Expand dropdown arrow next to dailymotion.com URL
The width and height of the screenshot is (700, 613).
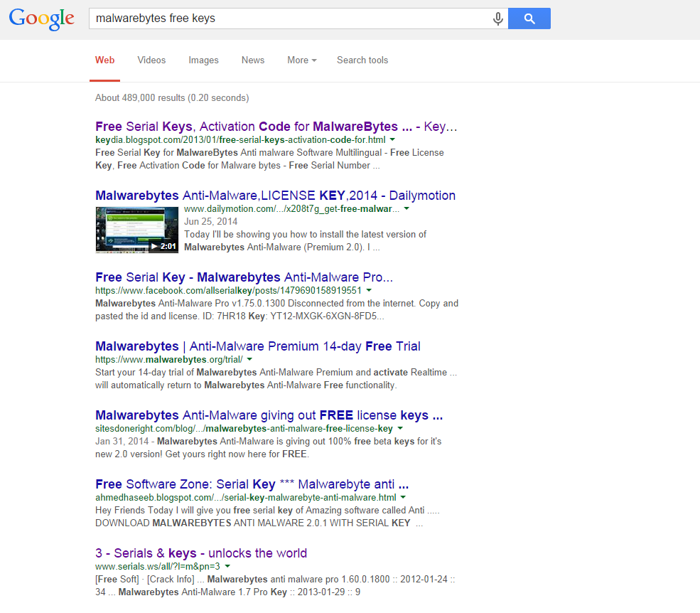[x=406, y=208]
